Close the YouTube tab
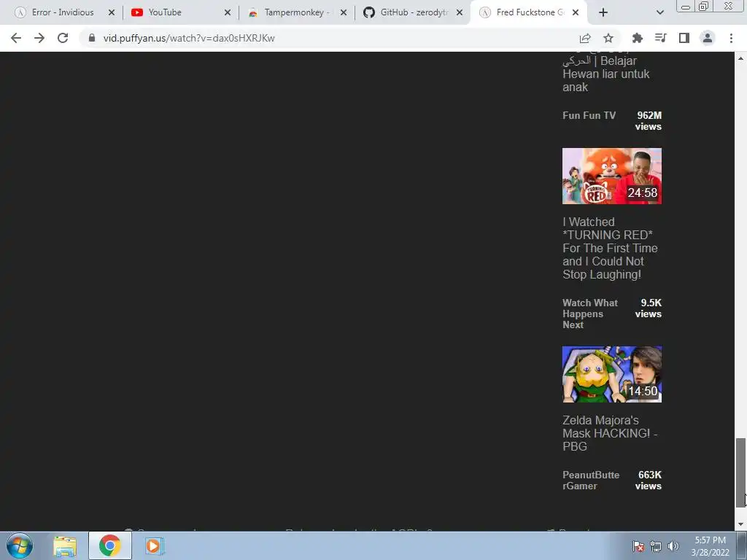The image size is (747, 560). point(228,12)
